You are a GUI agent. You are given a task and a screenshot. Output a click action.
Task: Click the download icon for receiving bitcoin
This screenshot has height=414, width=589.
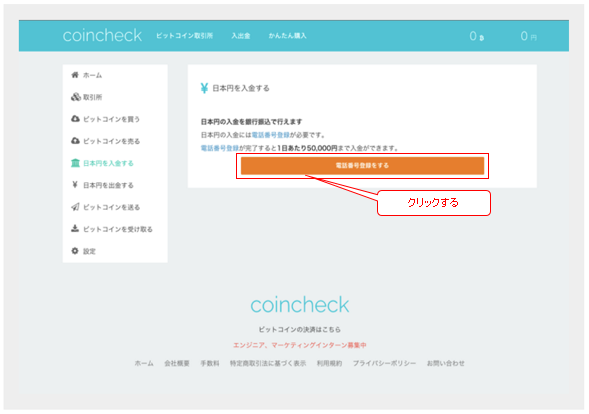click(75, 228)
